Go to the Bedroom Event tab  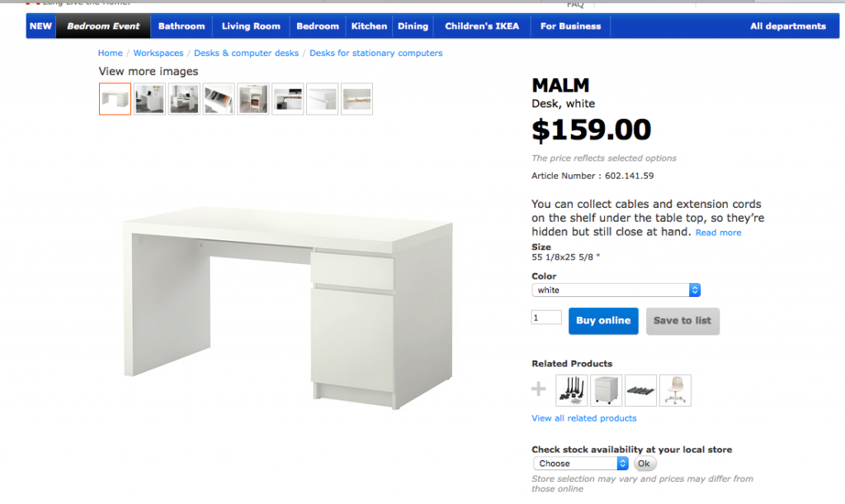[103, 26]
